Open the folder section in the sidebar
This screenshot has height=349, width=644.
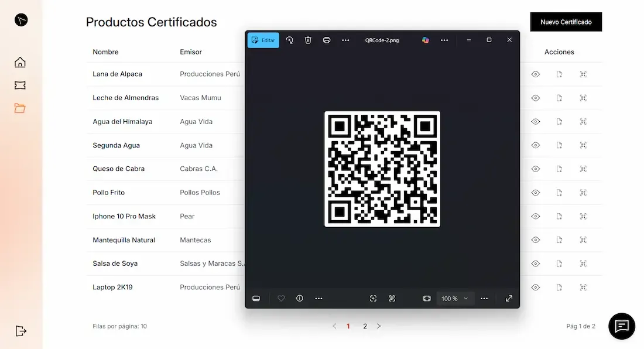click(20, 108)
